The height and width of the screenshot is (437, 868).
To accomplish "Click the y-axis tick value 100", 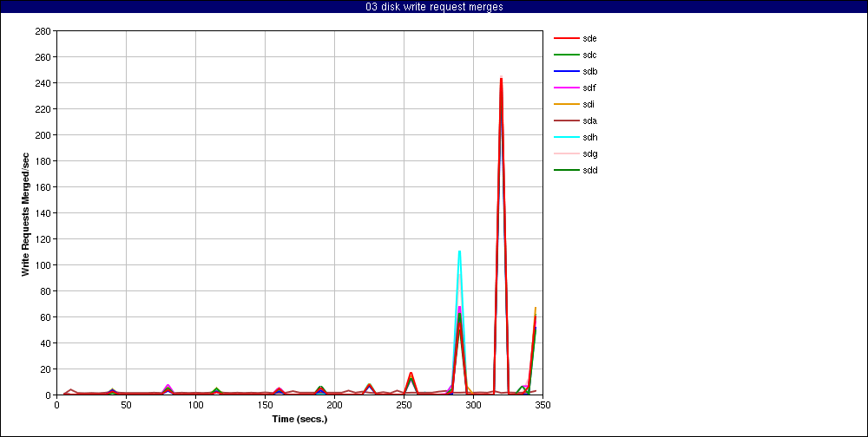I will coord(44,265).
